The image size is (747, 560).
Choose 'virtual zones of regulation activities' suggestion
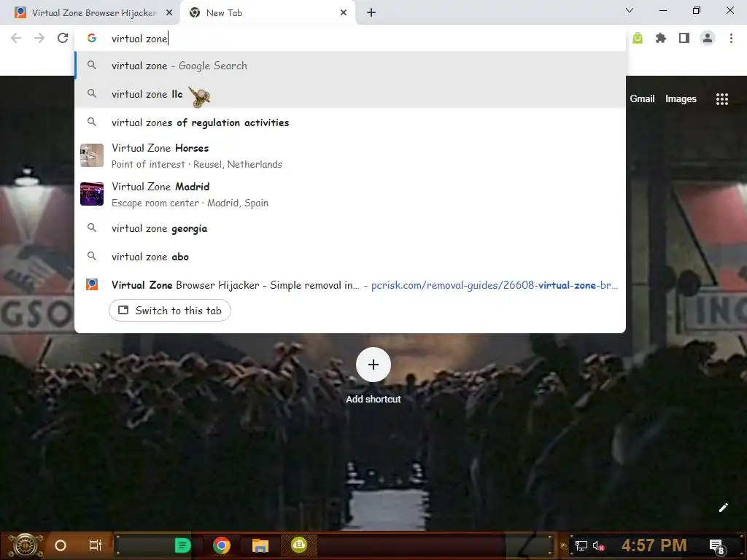349,122
